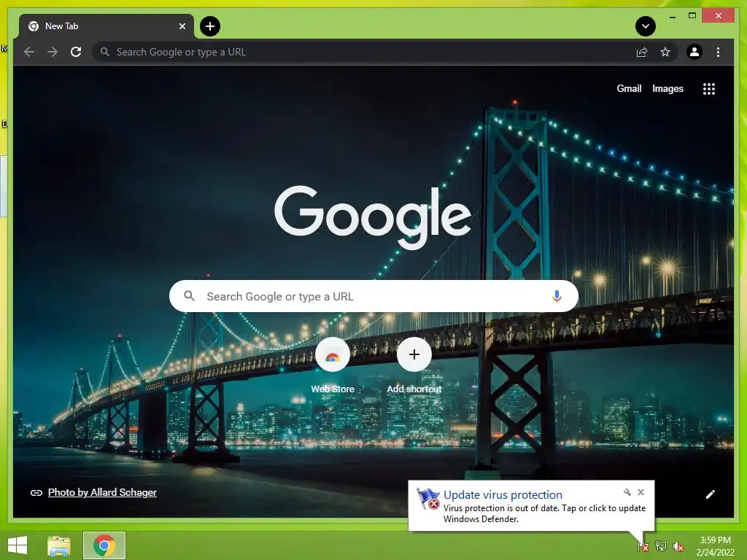The height and width of the screenshot is (560, 747).
Task: Open File Explorer from the taskbar
Action: coord(58,545)
